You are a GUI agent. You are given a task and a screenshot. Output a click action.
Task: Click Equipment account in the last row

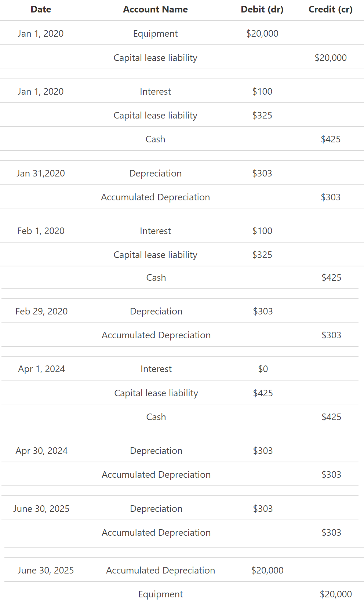click(x=160, y=594)
